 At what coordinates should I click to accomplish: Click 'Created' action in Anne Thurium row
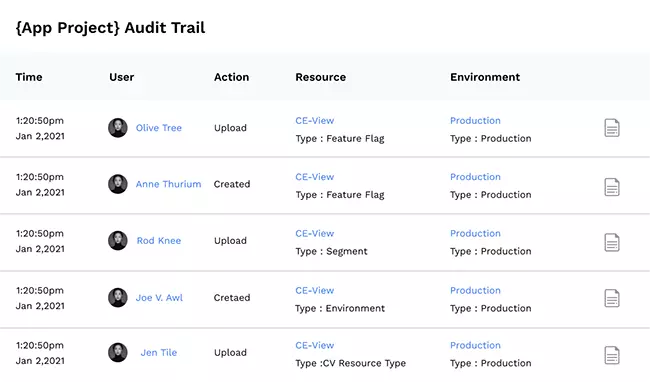(232, 184)
